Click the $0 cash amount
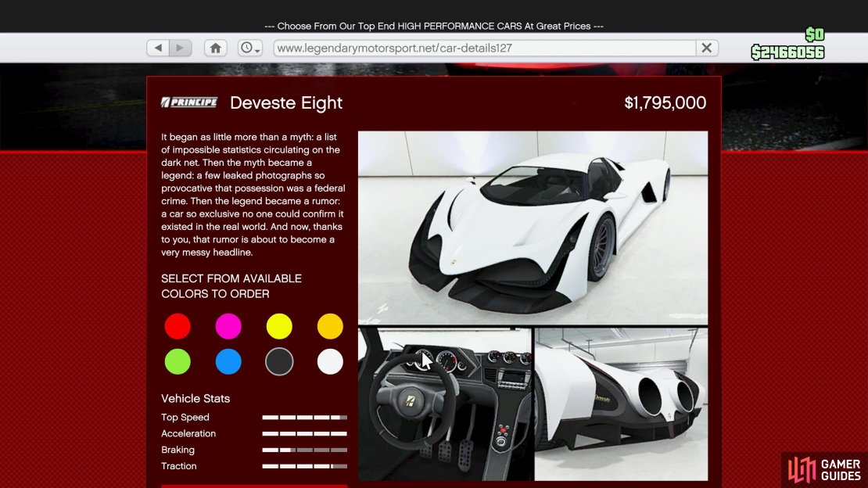Screen dimensions: 868x488 point(815,35)
